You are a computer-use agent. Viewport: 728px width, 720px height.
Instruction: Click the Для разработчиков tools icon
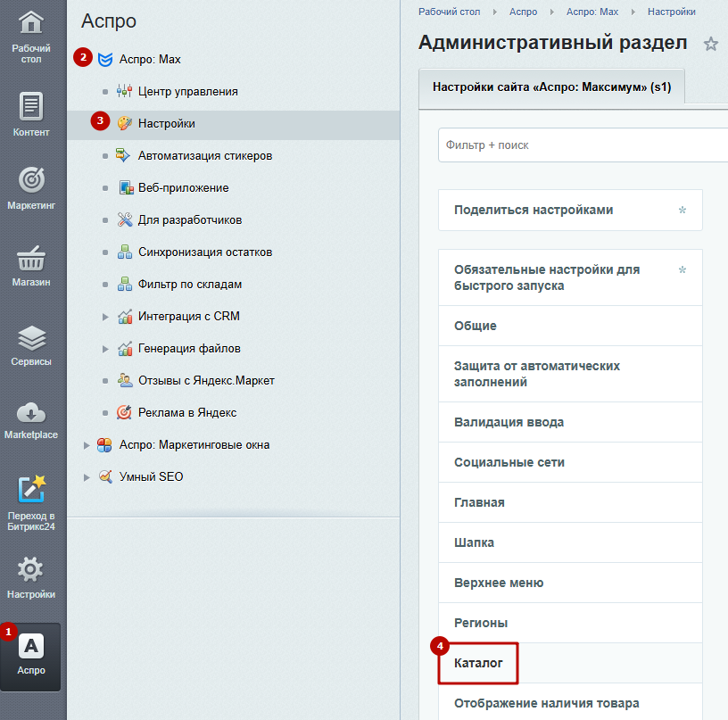[124, 219]
